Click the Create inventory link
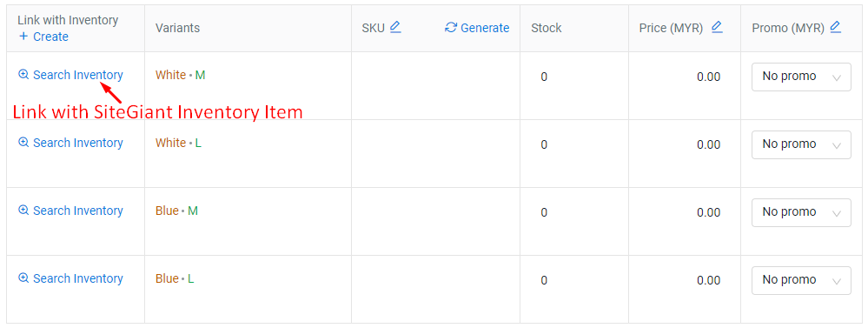Screen dimensions: 868x328 (x=43, y=37)
